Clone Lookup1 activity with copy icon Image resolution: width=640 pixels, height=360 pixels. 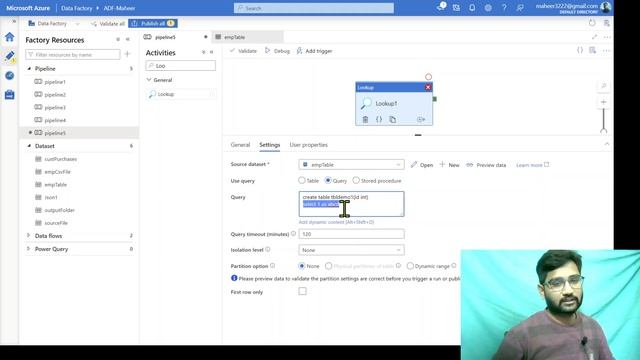pos(392,120)
